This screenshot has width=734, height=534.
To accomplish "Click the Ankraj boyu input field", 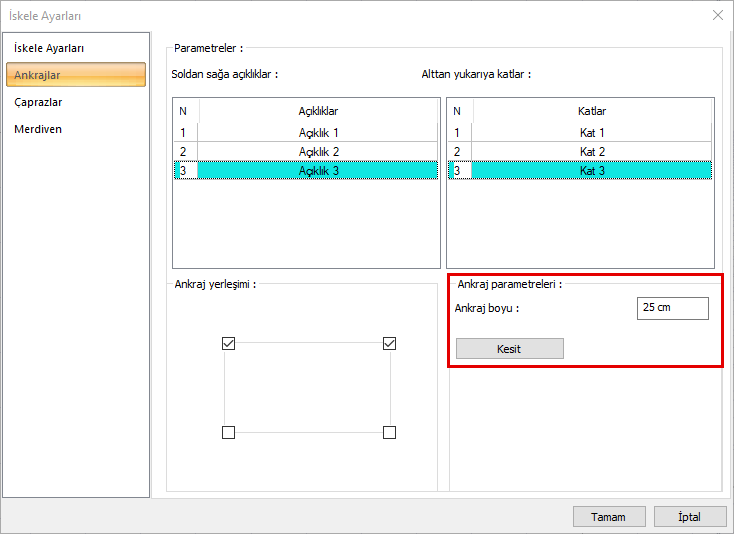I will coord(671,308).
